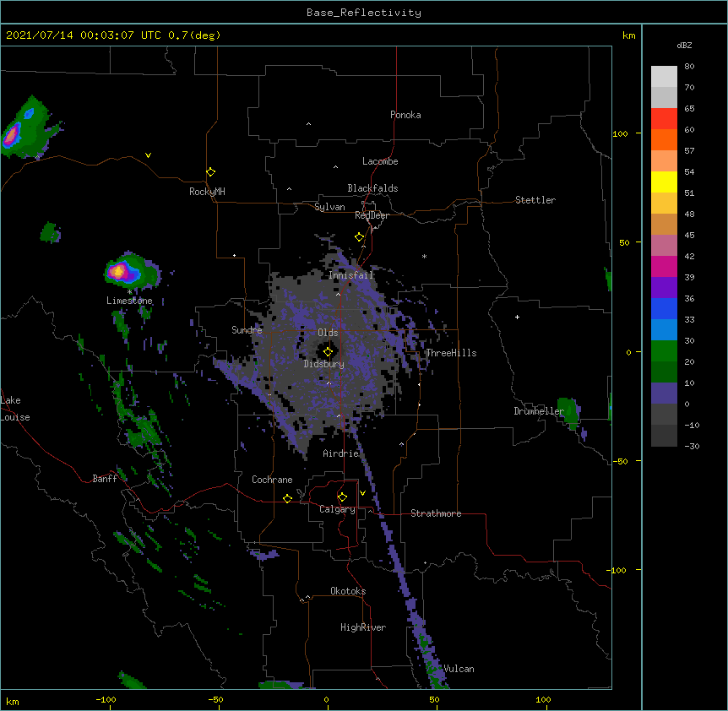Click the Calgary city label

tap(337, 509)
